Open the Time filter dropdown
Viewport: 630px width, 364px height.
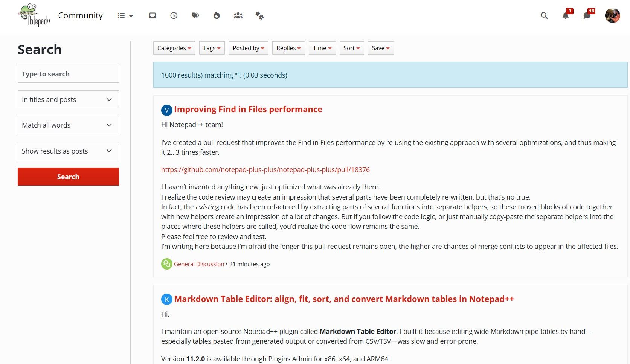[x=322, y=48]
